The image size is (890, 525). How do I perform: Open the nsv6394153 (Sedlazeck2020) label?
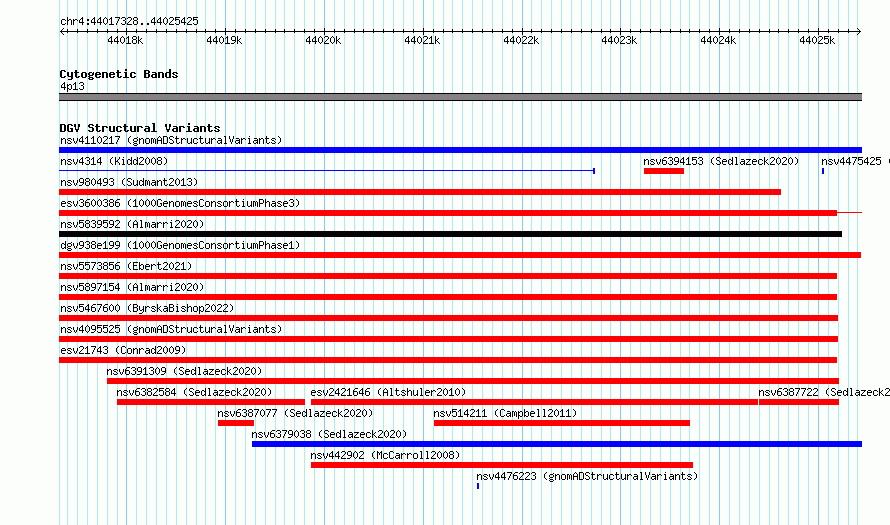[721, 161]
